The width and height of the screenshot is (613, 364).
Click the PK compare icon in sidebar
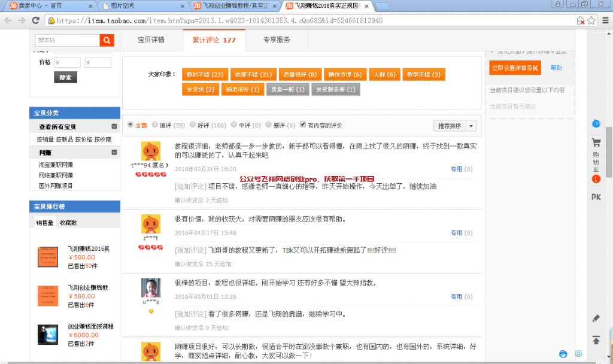coord(596,197)
